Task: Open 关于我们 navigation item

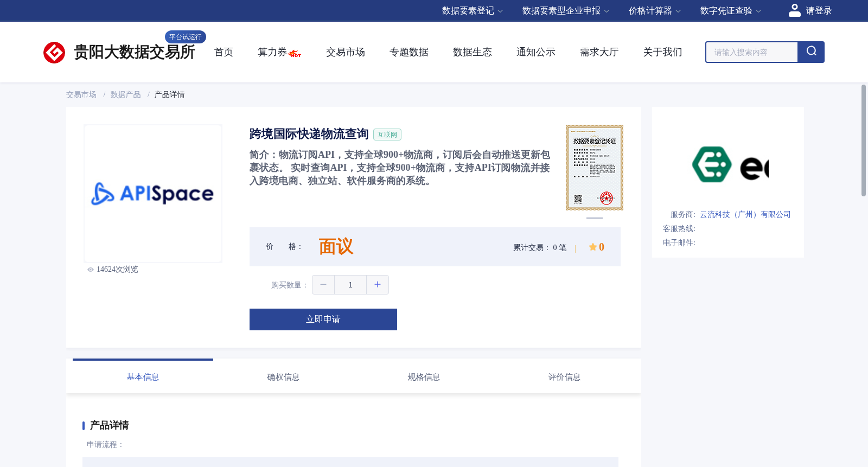Action: [663, 52]
